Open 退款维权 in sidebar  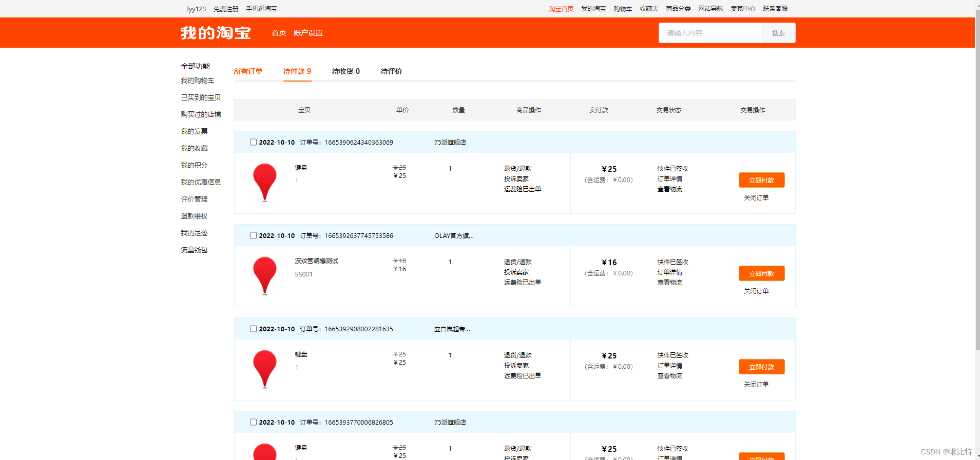(194, 216)
